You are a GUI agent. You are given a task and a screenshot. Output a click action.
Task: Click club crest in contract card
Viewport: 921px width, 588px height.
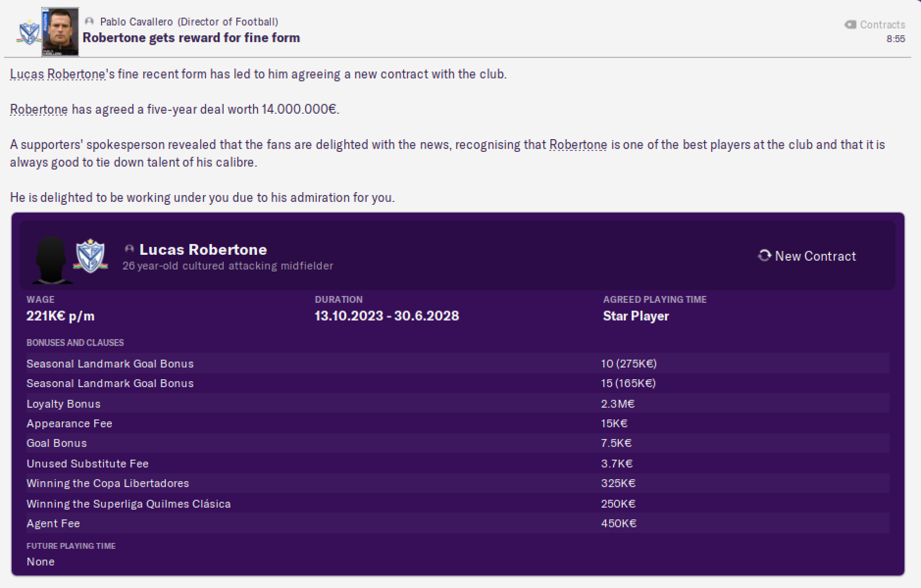(90, 256)
